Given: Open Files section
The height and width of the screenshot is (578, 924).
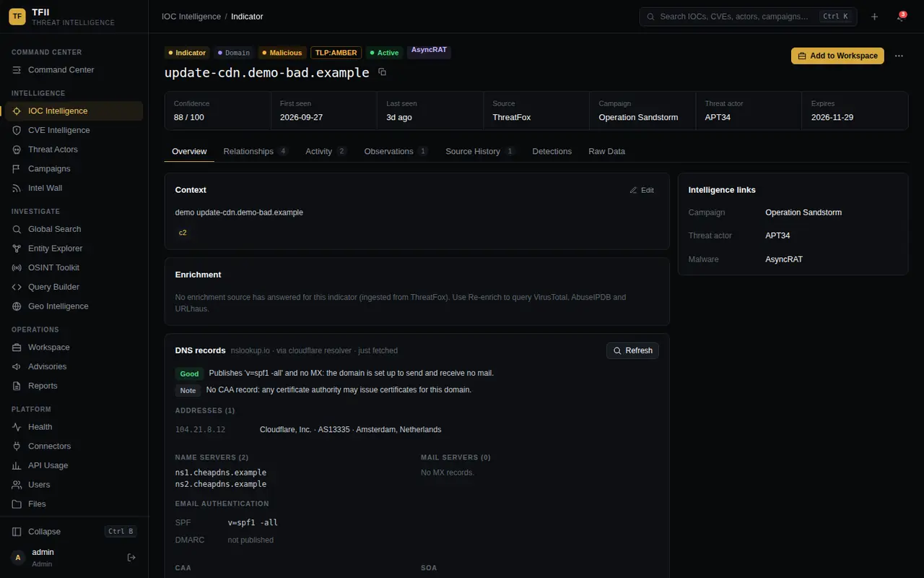Looking at the screenshot, I should coord(74,504).
